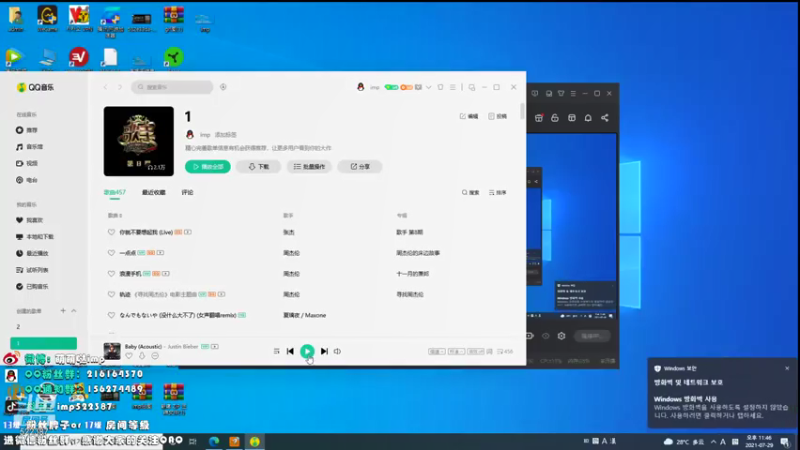Show lyrics with the 词 icon
Image resolution: width=800 pixels, height=450 pixels.
(489, 352)
